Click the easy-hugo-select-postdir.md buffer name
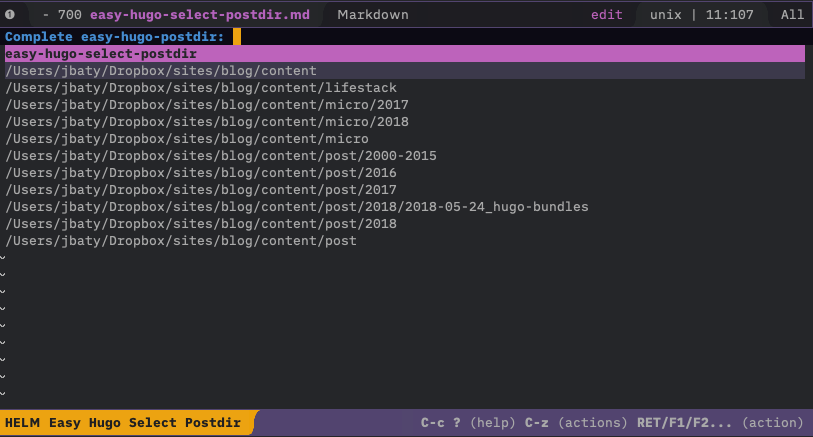 200,15
